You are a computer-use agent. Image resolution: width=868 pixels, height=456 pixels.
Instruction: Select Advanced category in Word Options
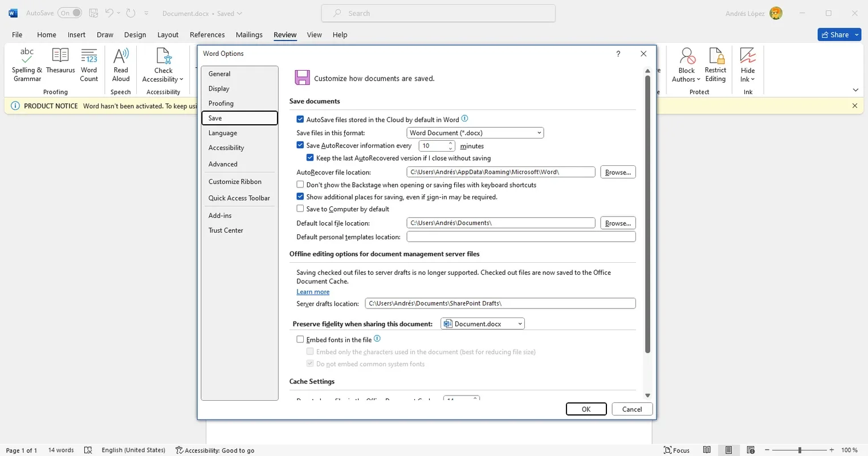[x=239, y=164]
